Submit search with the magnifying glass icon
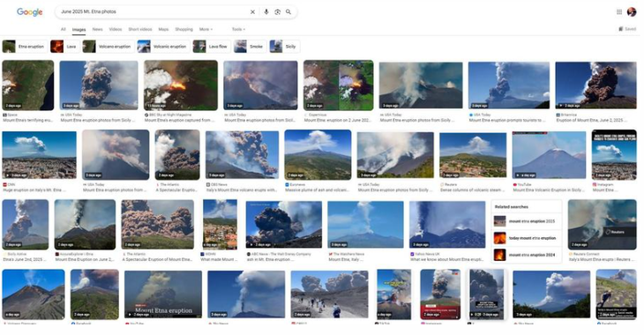 (288, 12)
